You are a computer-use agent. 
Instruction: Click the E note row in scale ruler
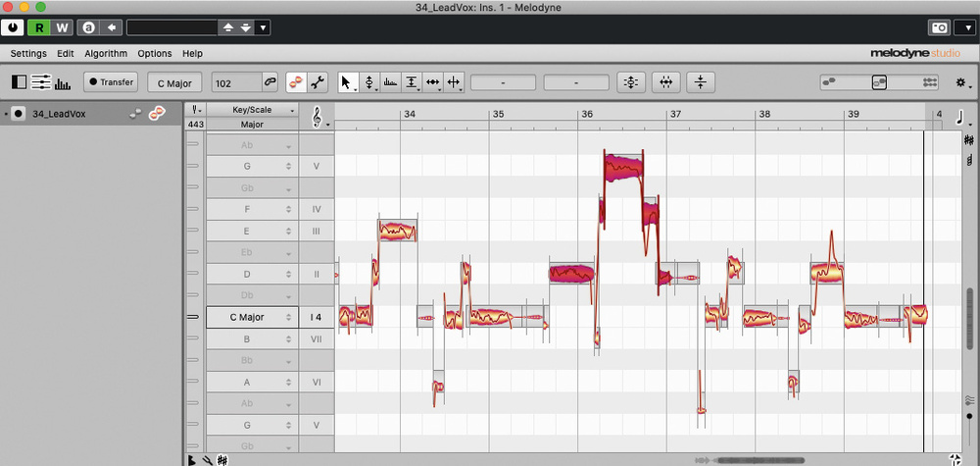pyautogui.click(x=252, y=231)
